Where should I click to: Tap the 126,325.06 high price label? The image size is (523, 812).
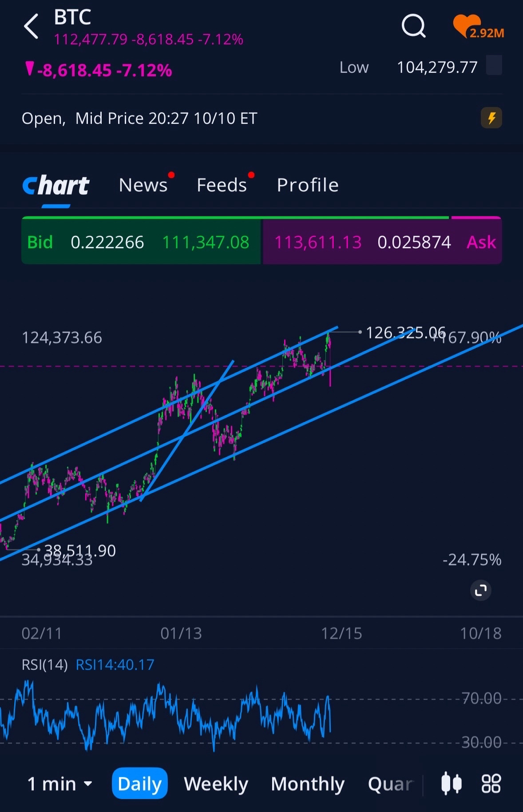pyautogui.click(x=405, y=333)
